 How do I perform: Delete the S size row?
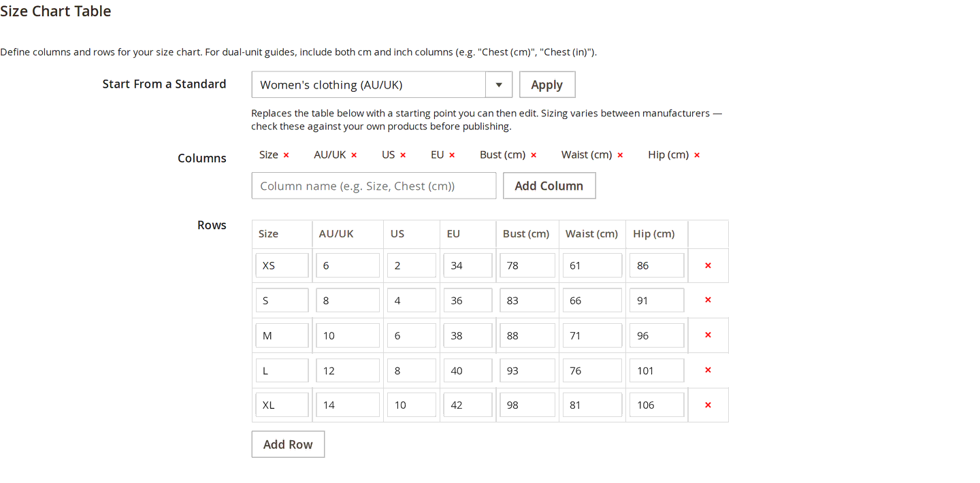click(x=708, y=300)
